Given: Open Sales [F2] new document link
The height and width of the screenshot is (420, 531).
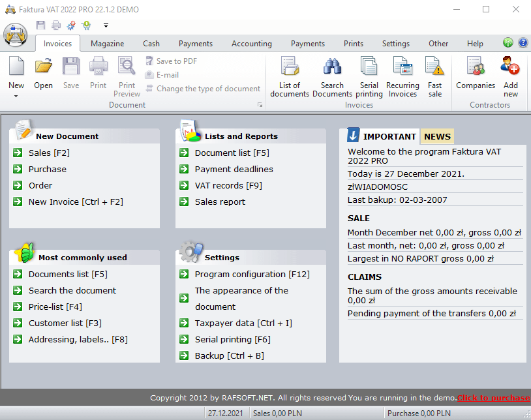Looking at the screenshot, I should pyautogui.click(x=49, y=153).
